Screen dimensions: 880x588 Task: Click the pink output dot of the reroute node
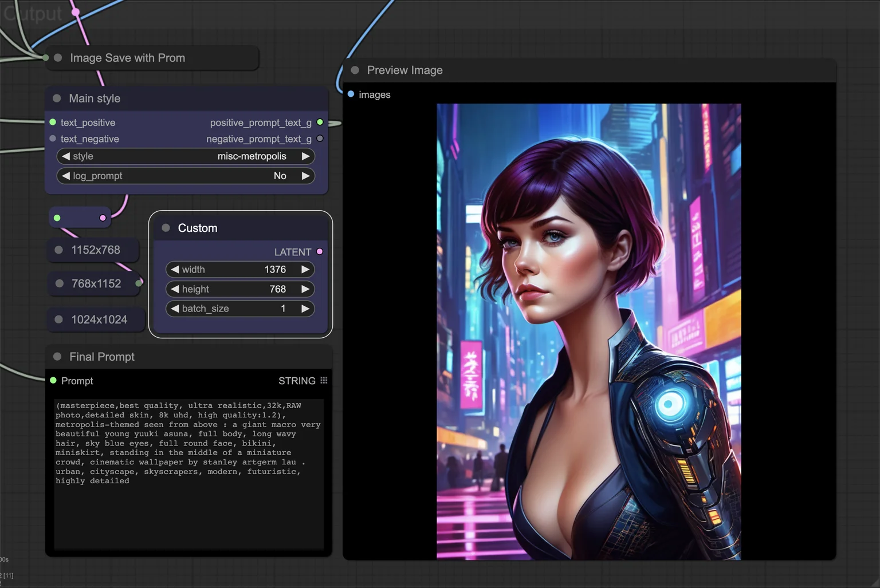103,218
